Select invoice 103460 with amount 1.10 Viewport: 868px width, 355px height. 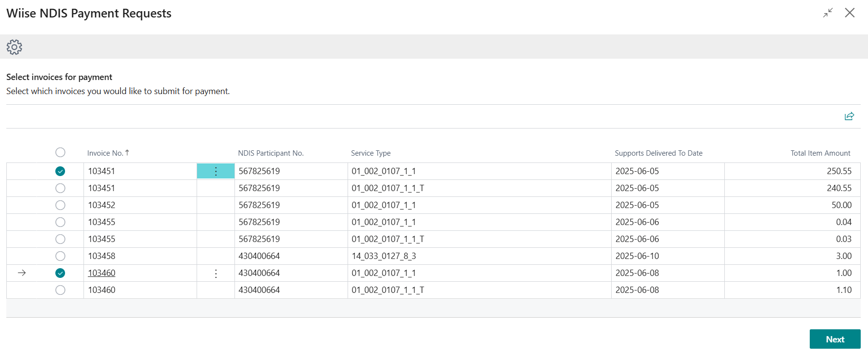point(60,290)
